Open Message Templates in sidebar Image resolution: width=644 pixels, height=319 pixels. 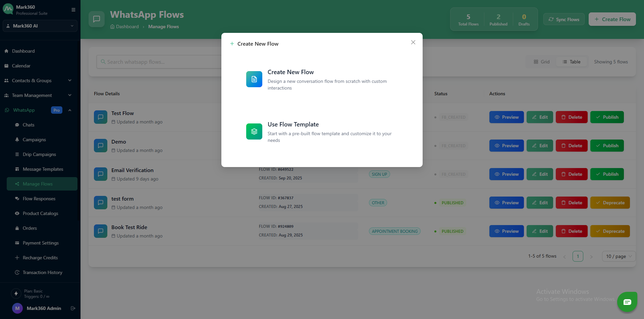pyautogui.click(x=43, y=169)
